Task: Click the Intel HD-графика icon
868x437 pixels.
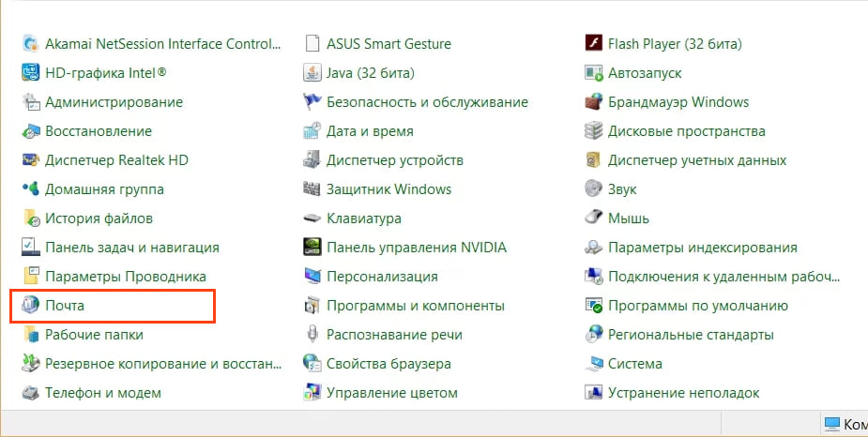Action: 30,72
